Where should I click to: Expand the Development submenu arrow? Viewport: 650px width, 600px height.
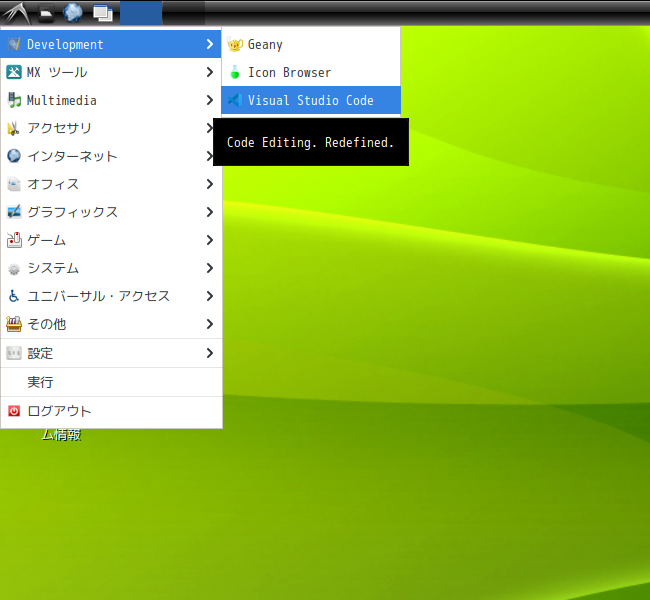[x=210, y=44]
